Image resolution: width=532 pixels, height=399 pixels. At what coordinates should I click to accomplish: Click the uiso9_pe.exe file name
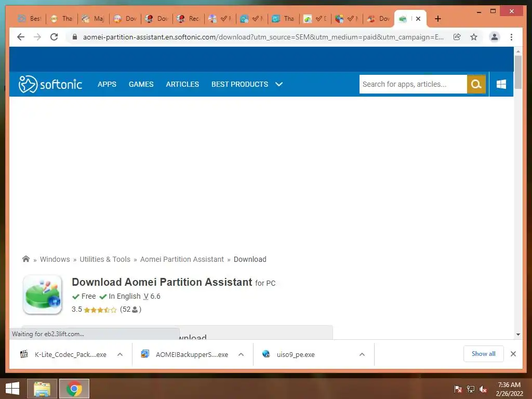pyautogui.click(x=296, y=354)
